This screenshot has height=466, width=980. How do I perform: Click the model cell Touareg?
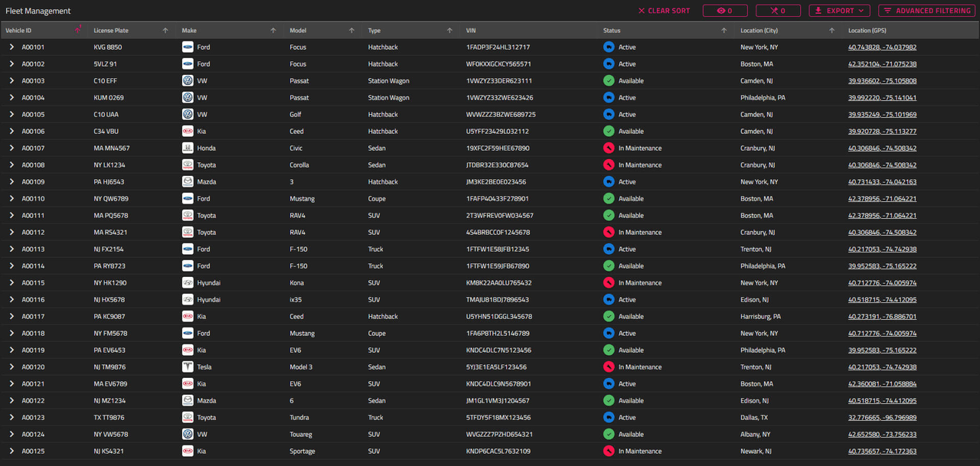(302, 434)
